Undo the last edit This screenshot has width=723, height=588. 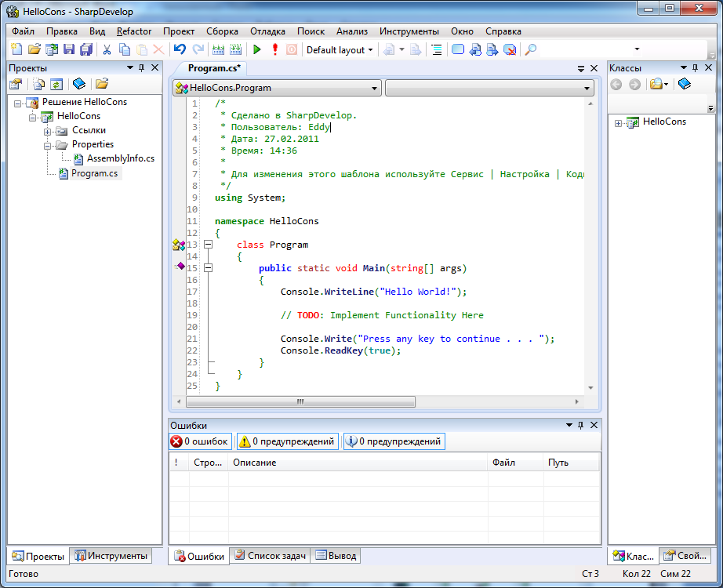[x=180, y=49]
